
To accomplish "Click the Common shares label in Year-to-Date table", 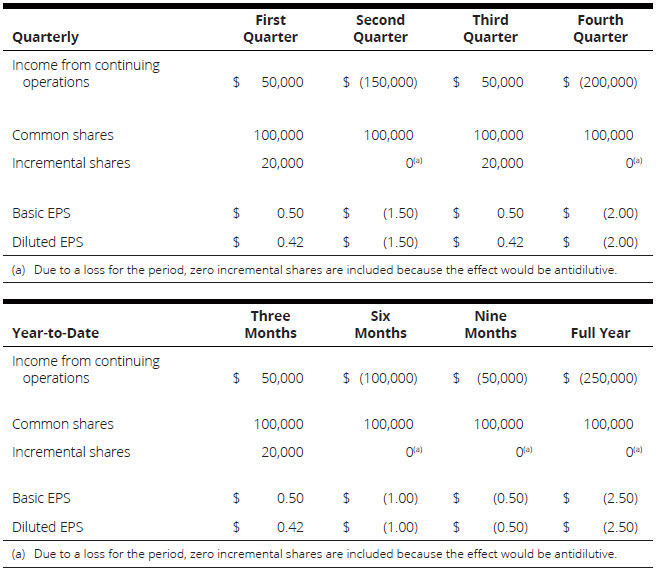I will tap(63, 424).
